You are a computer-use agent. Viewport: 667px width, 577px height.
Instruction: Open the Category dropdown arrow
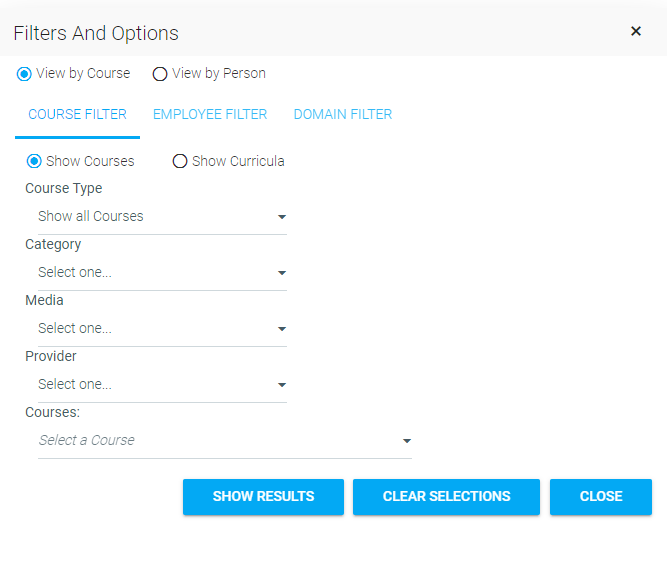[282, 273]
